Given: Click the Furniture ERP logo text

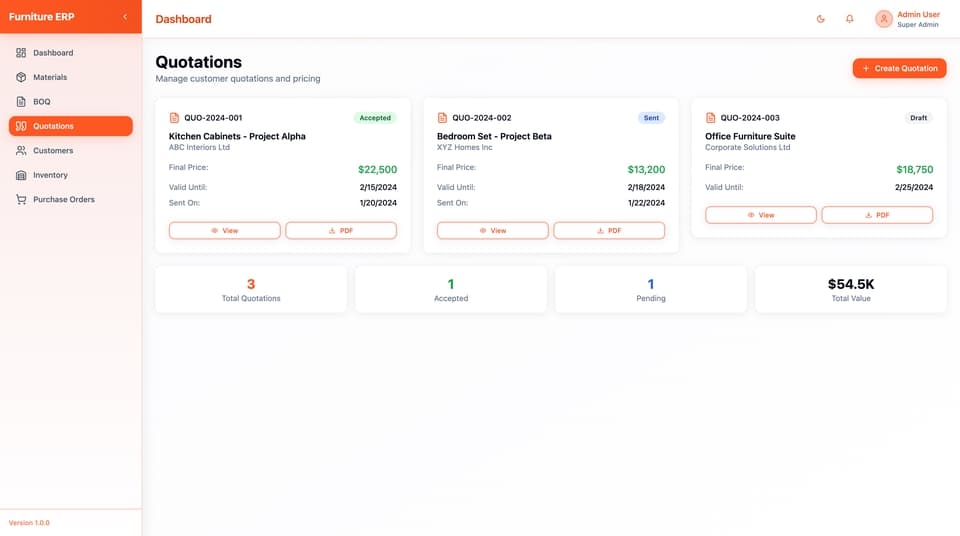Looking at the screenshot, I should [x=42, y=17].
